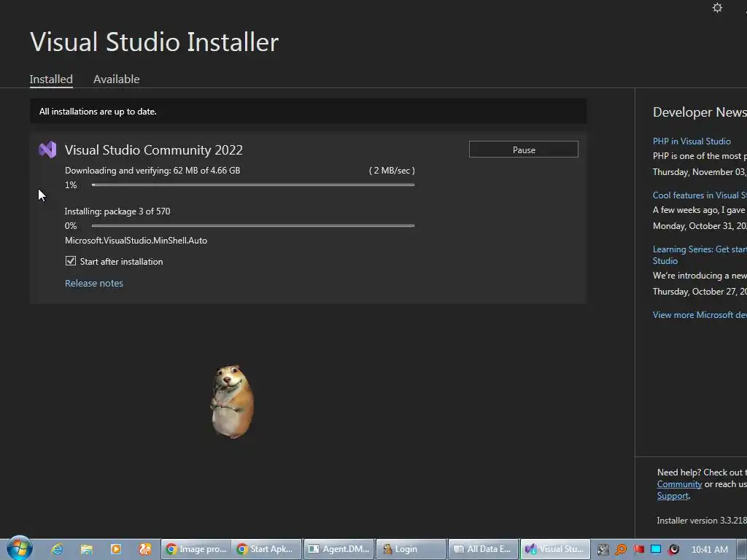This screenshot has width=747, height=560.
Task: Open the Release notes link
Action: pyautogui.click(x=94, y=283)
